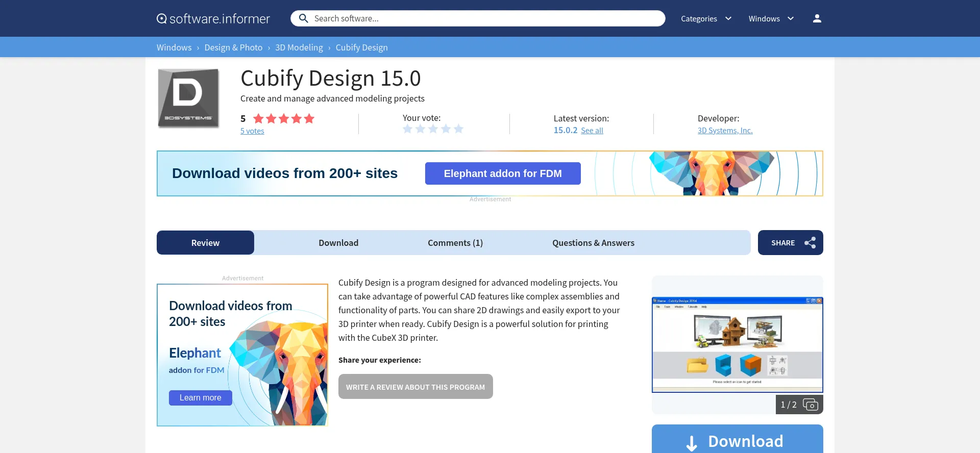Go to Design & Photo breadcrumb
The height and width of the screenshot is (453, 980).
click(233, 47)
